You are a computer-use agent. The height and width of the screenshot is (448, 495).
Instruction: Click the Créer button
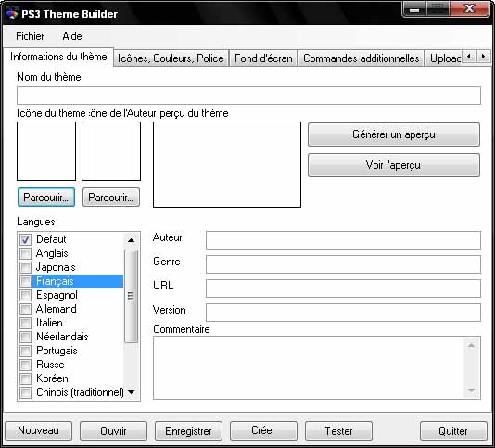263,430
